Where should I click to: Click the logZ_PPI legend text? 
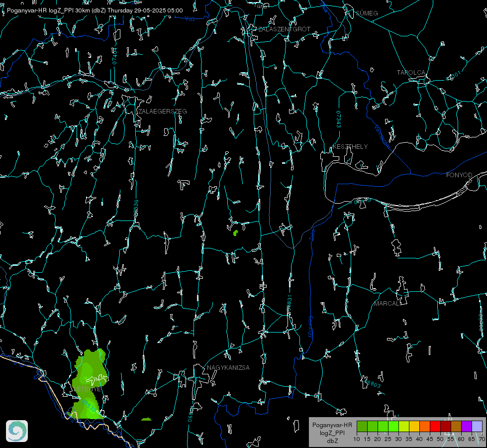click(x=332, y=433)
